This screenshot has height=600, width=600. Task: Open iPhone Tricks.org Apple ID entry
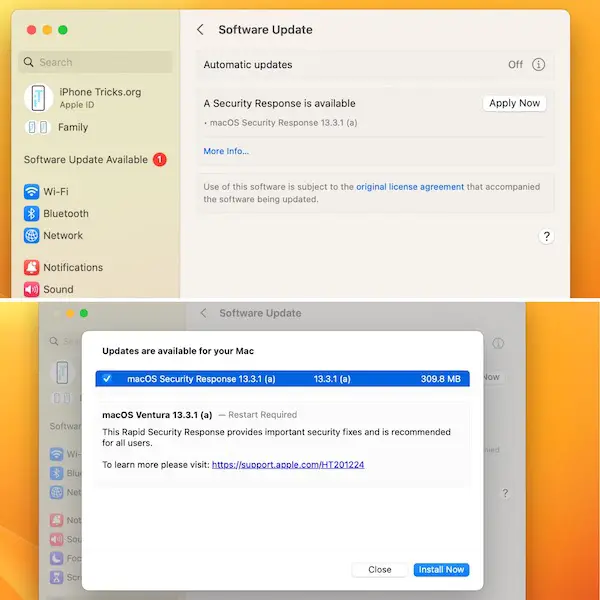tap(100, 97)
